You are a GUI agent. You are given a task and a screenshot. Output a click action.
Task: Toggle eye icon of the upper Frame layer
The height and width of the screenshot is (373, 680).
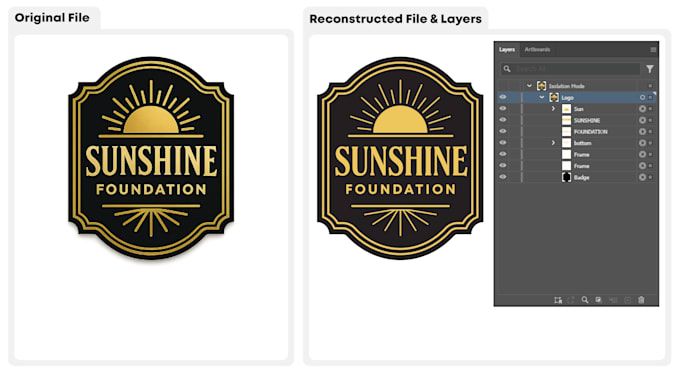coord(503,154)
